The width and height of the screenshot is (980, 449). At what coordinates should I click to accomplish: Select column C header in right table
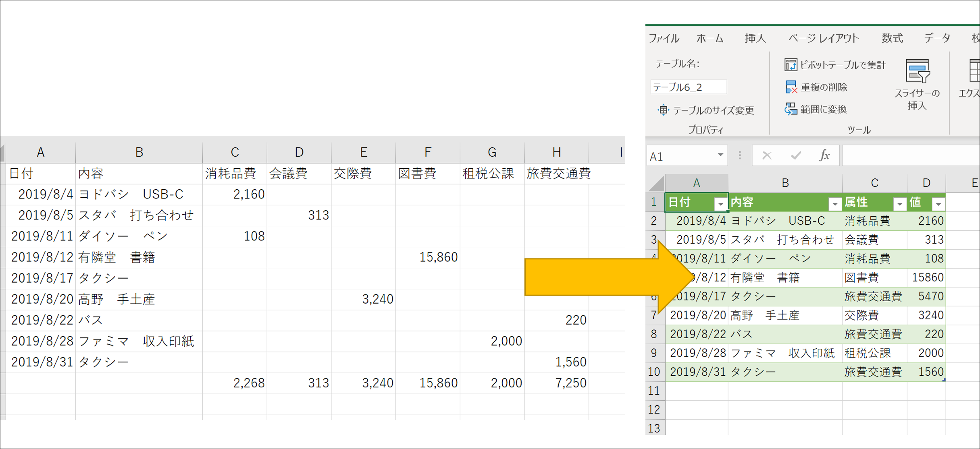(x=875, y=183)
